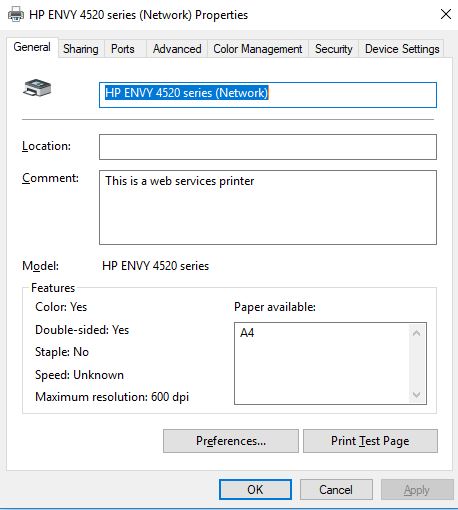This screenshot has height=510, width=458.
Task: Click the Comment text area
Action: [x=268, y=207]
